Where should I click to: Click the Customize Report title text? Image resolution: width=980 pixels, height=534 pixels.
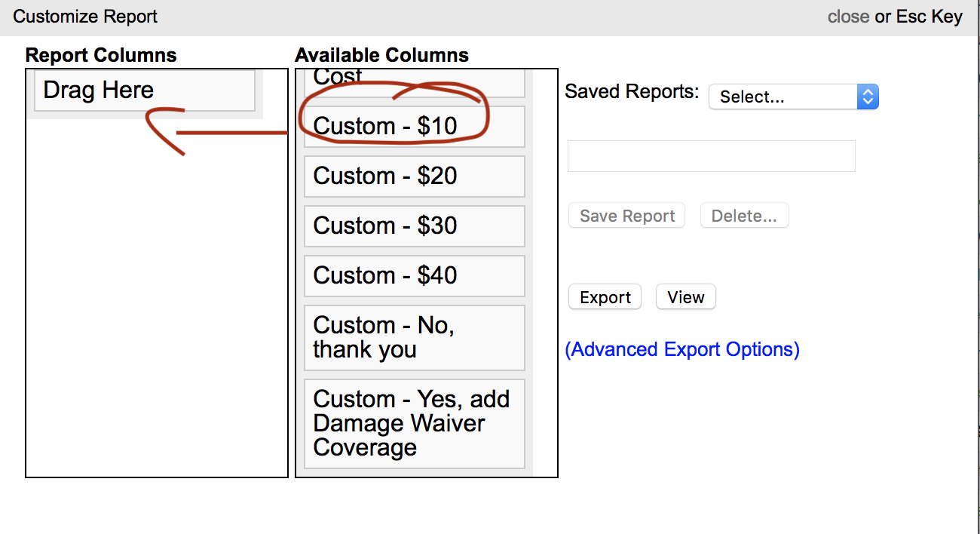[x=85, y=17]
